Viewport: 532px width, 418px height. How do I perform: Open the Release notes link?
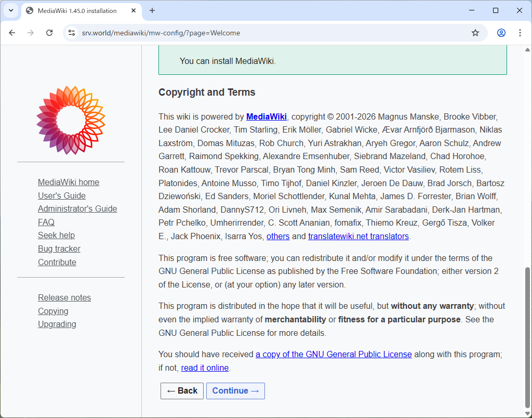pyautogui.click(x=64, y=298)
